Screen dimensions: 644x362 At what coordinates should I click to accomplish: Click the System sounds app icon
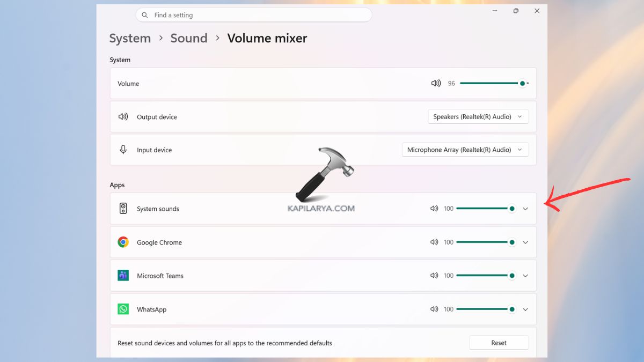click(123, 209)
